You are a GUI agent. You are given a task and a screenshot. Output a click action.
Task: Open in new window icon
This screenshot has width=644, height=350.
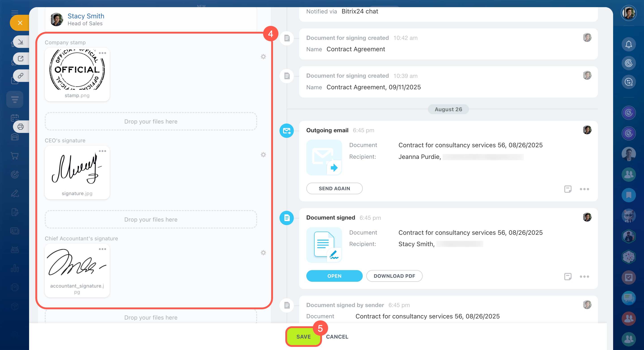(21, 58)
